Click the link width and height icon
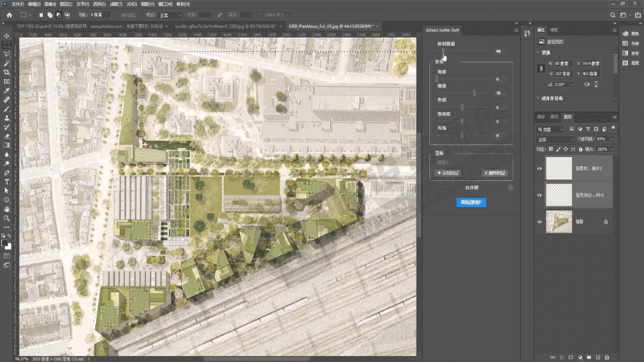Image resolution: width=644 pixels, height=362 pixels. (541, 69)
